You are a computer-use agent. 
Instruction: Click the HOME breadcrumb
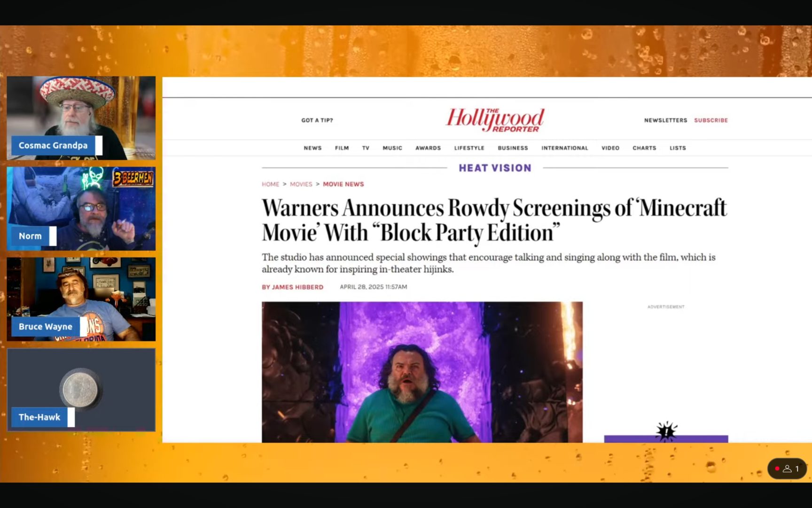pyautogui.click(x=270, y=184)
